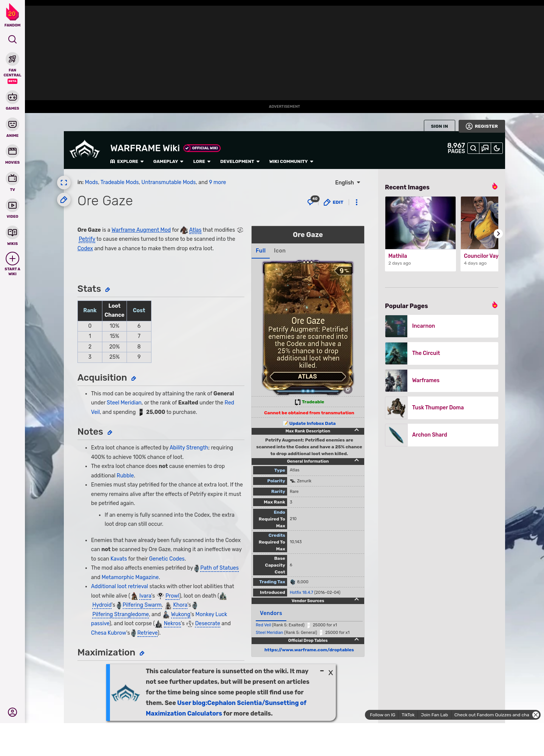The height and width of the screenshot is (756, 544).
Task: Open the Ability Strength link
Action: tap(189, 448)
